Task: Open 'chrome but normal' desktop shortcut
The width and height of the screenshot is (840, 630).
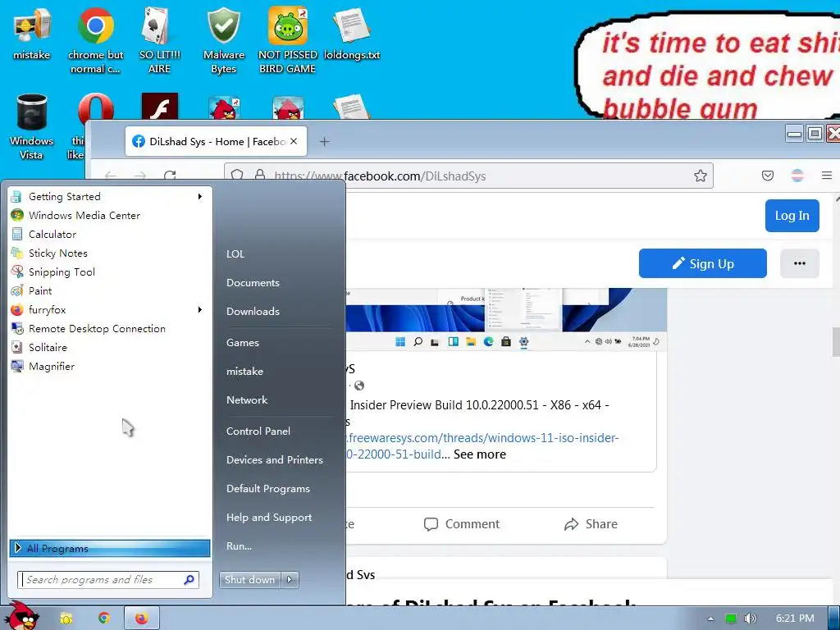Action: pos(95,40)
